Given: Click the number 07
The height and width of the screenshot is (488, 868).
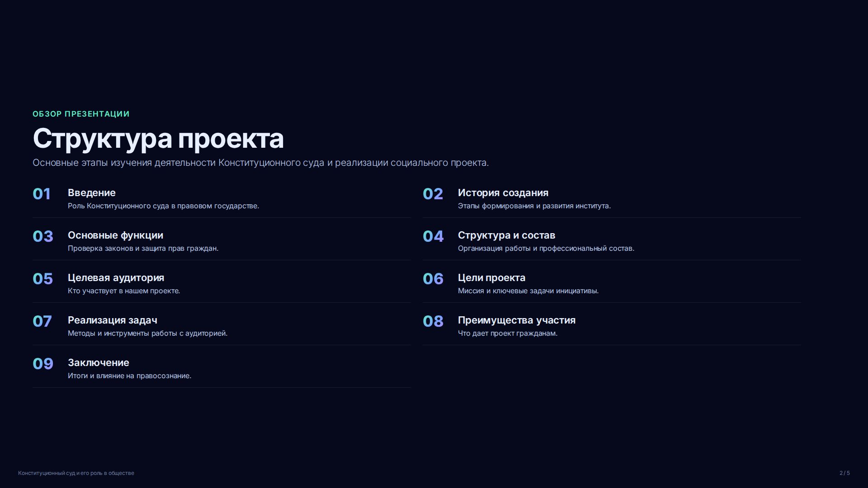Looking at the screenshot, I should [42, 321].
